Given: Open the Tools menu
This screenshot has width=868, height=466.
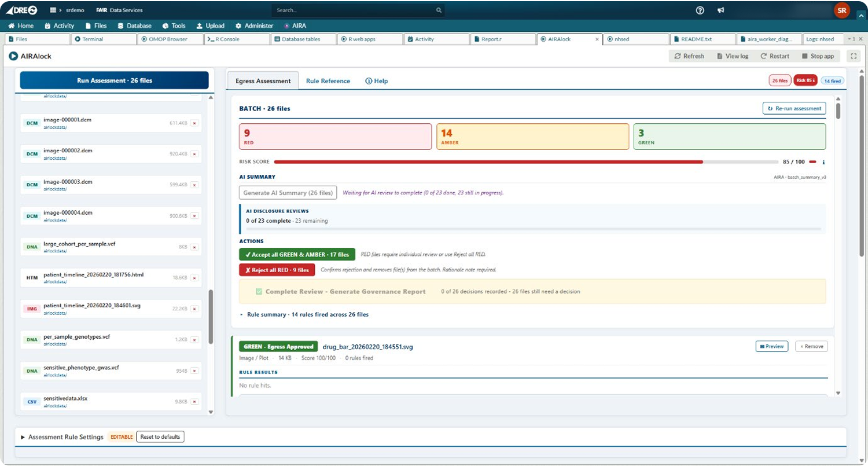Looking at the screenshot, I should tap(174, 26).
